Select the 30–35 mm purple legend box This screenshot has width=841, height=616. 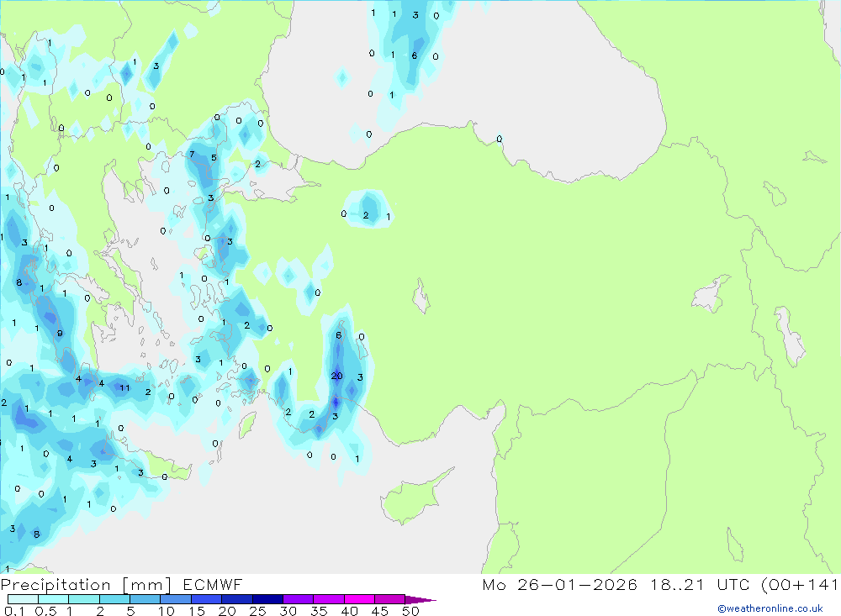(298, 599)
